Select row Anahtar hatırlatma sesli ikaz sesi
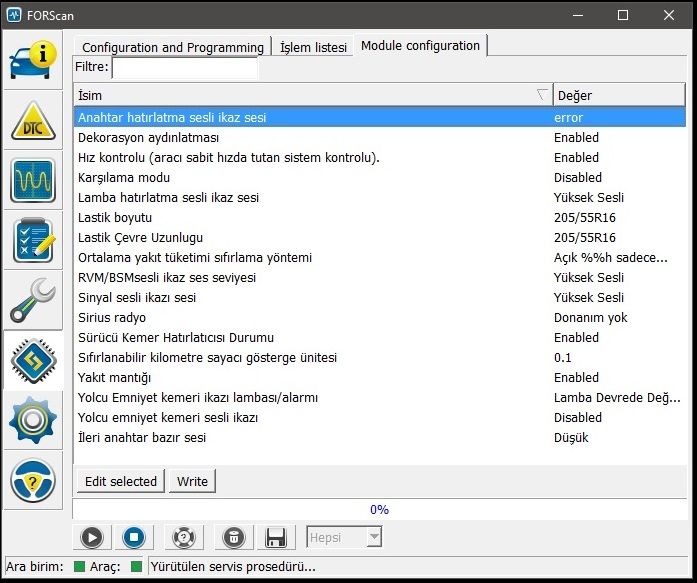The height and width of the screenshot is (583, 697). click(380, 117)
